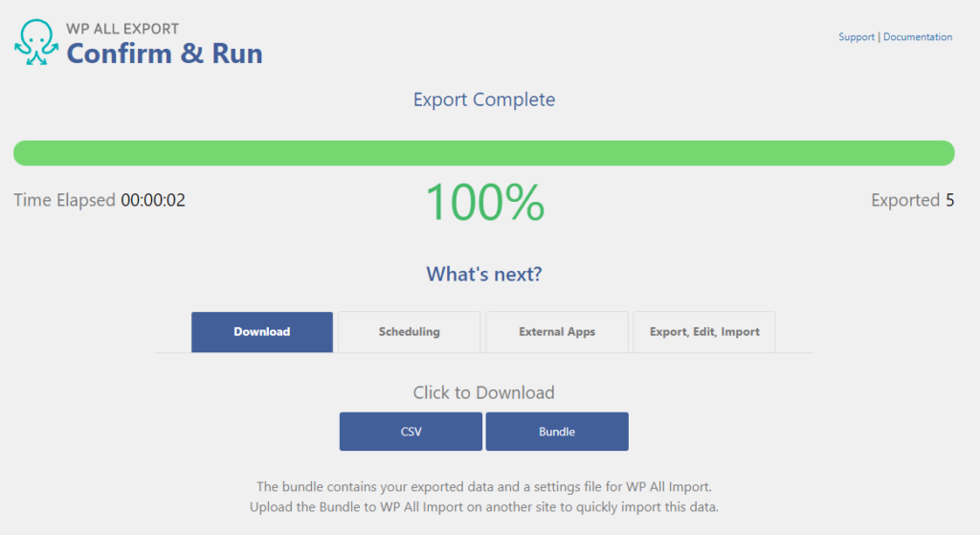The height and width of the screenshot is (535, 980).
Task: Click the Confirm & Run title
Action: (x=165, y=54)
